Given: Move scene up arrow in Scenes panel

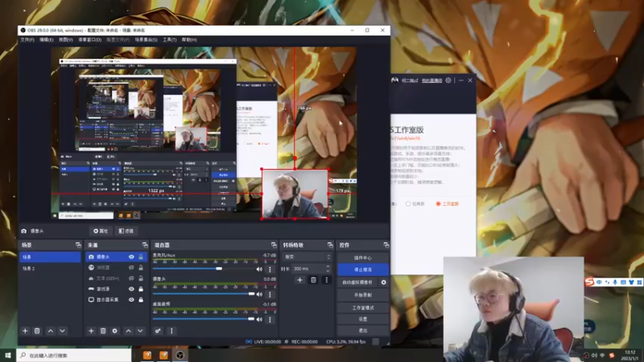Looking at the screenshot, I should click(51, 331).
